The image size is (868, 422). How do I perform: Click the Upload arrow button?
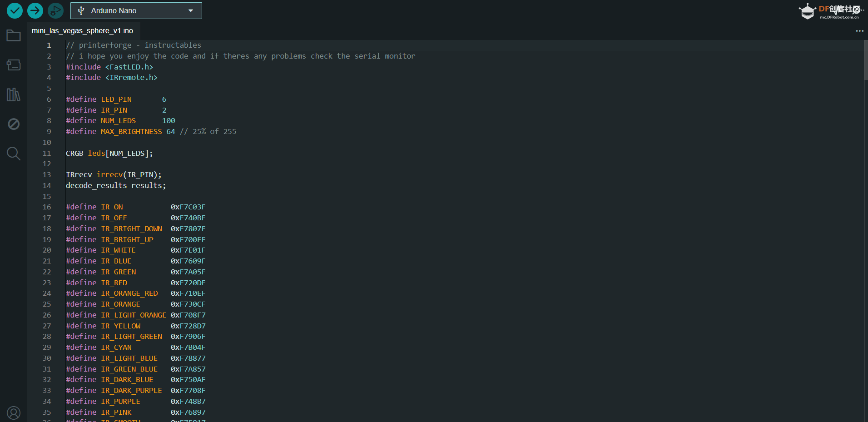pyautogui.click(x=35, y=10)
